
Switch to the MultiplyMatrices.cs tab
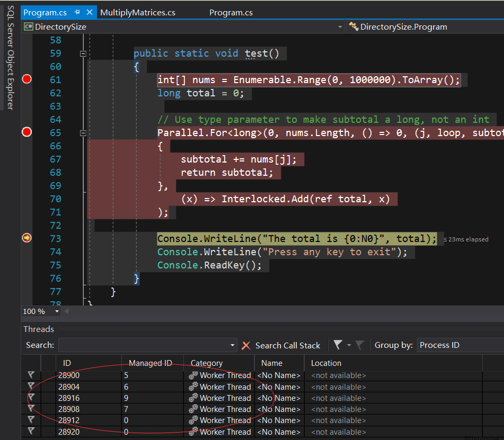coord(138,13)
